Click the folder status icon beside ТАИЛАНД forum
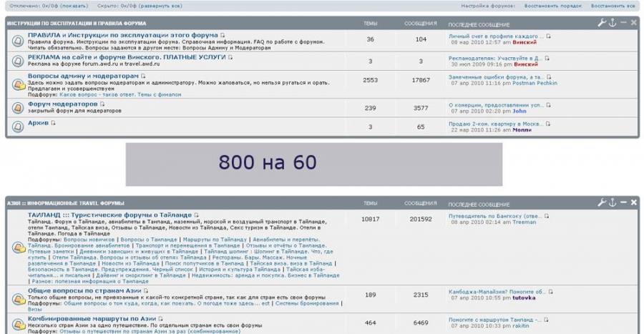This screenshot has height=334, width=644. (x=18, y=247)
